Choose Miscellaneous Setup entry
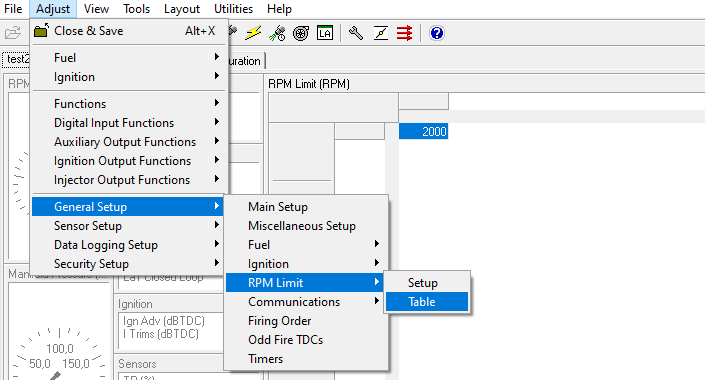Viewport: 705px width, 380px height. [x=306, y=226]
